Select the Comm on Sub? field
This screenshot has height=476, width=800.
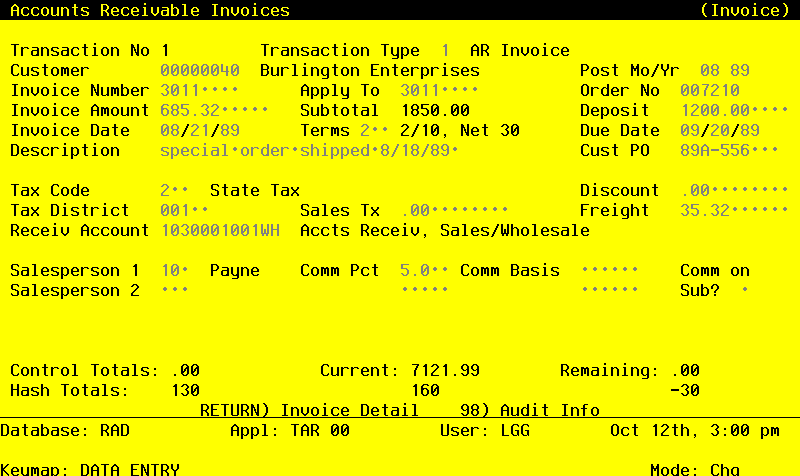tap(745, 290)
